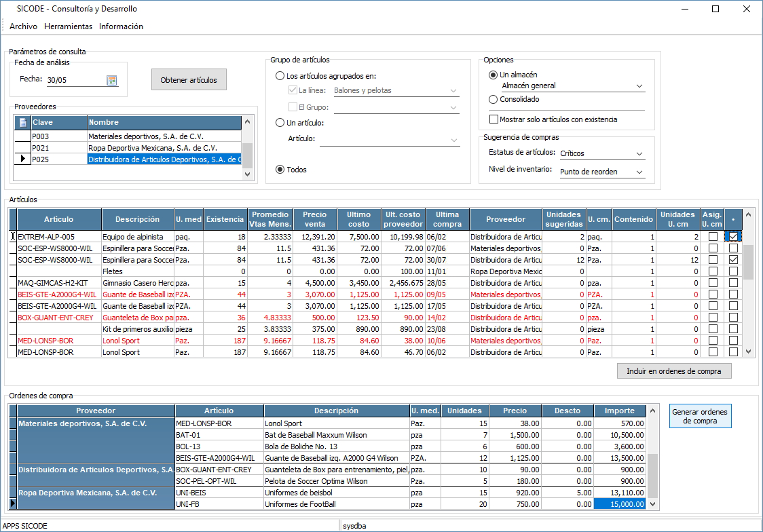The height and width of the screenshot is (532, 763).
Task: Click the Obtener artículos button
Action: pyautogui.click(x=189, y=80)
